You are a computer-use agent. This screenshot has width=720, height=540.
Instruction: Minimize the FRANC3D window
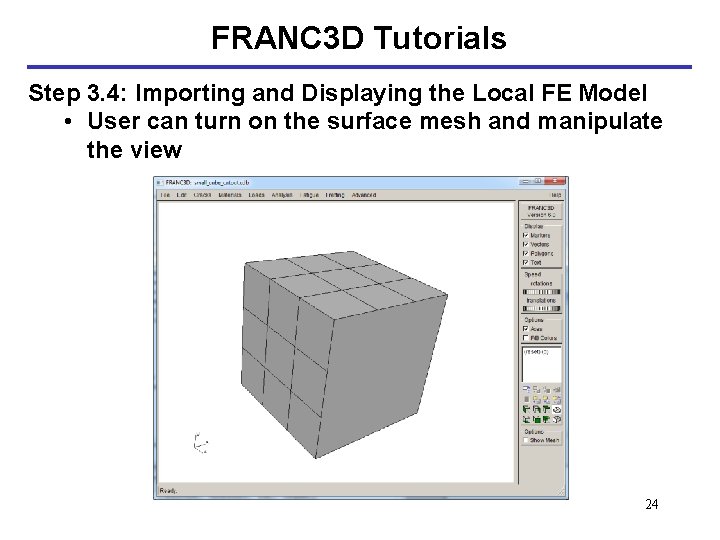pyautogui.click(x=526, y=181)
